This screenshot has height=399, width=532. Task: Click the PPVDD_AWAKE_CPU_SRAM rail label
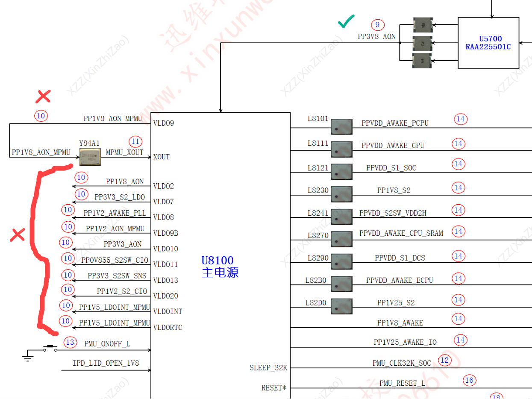pyautogui.click(x=401, y=234)
